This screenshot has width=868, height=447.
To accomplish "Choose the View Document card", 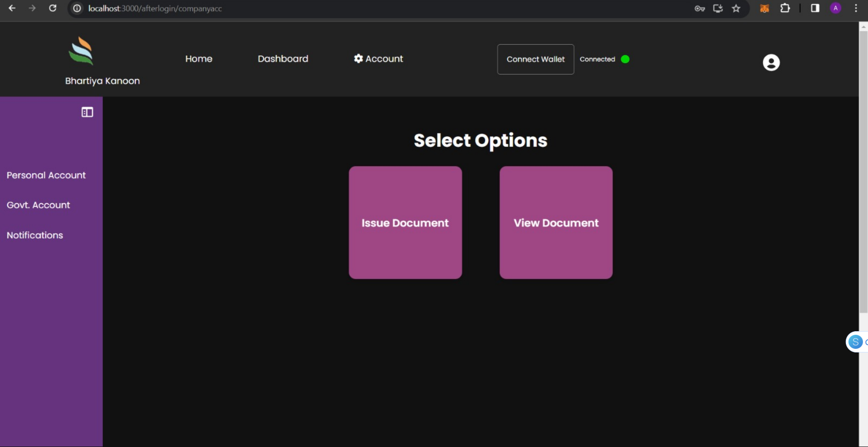I will point(556,223).
